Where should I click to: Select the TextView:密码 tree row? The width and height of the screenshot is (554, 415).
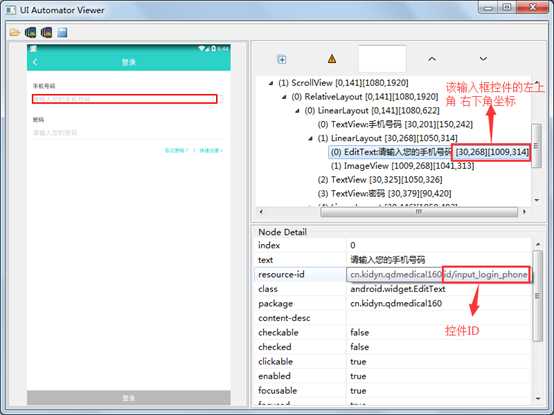pyautogui.click(x=384, y=194)
